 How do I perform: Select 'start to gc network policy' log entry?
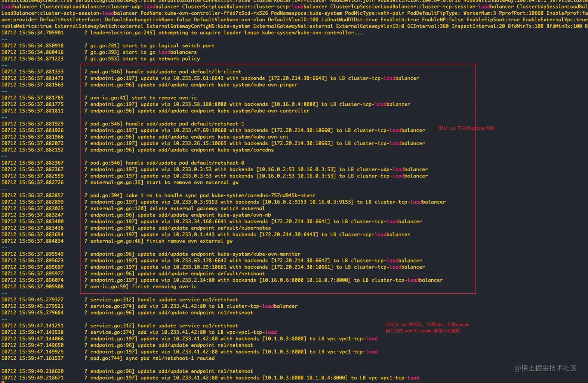click(101, 59)
